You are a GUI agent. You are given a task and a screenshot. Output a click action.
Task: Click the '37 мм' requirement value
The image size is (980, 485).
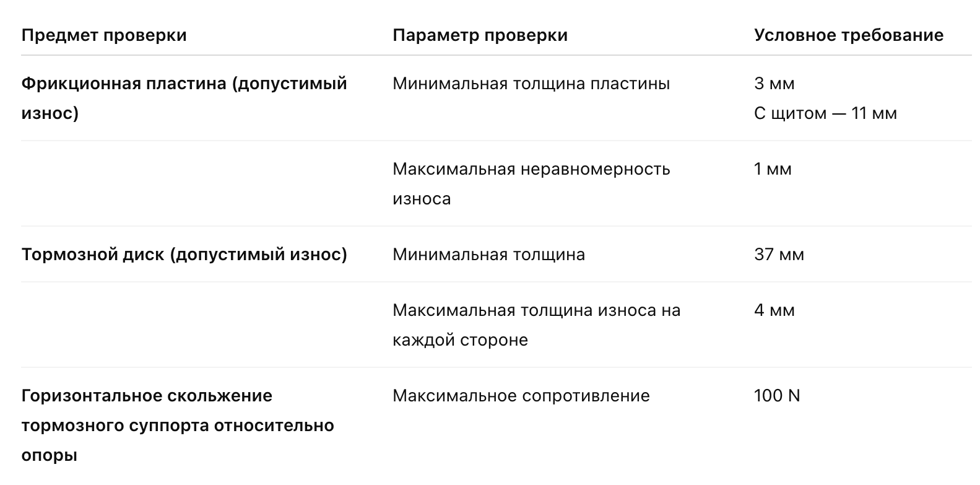pyautogui.click(x=779, y=255)
